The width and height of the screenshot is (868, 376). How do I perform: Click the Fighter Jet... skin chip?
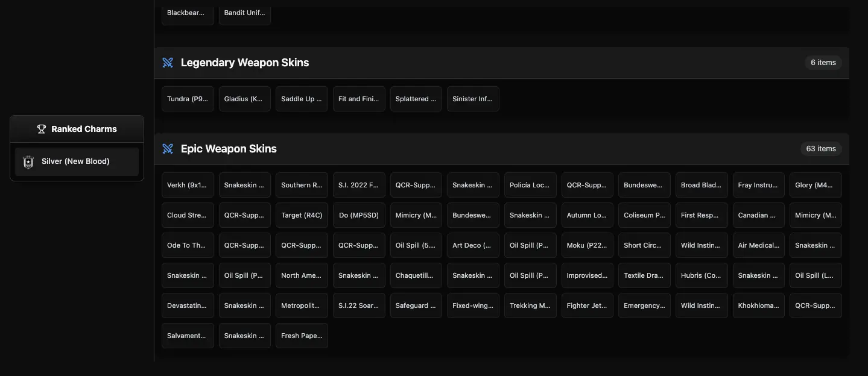[x=588, y=305]
